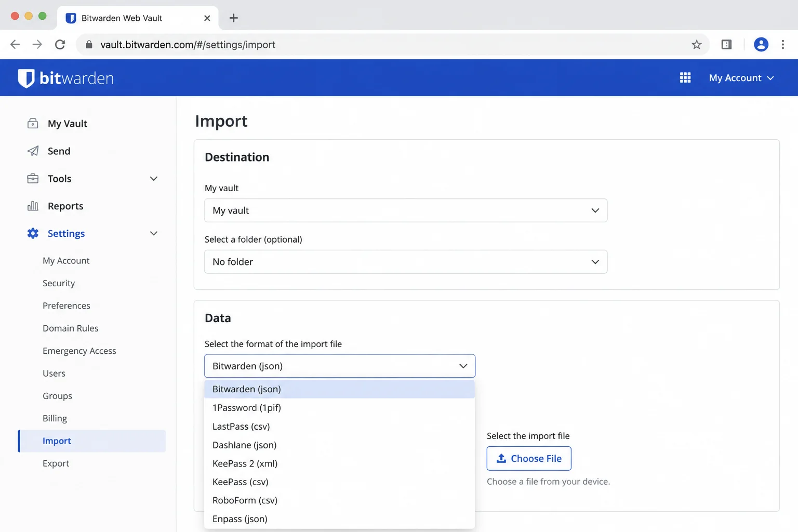Click 'Choose a file from your device.' text
This screenshot has height=532, width=798.
(549, 482)
